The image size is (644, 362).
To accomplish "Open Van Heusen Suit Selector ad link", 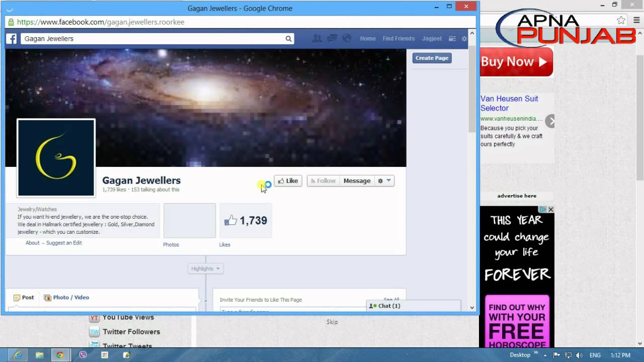I will (x=509, y=104).
